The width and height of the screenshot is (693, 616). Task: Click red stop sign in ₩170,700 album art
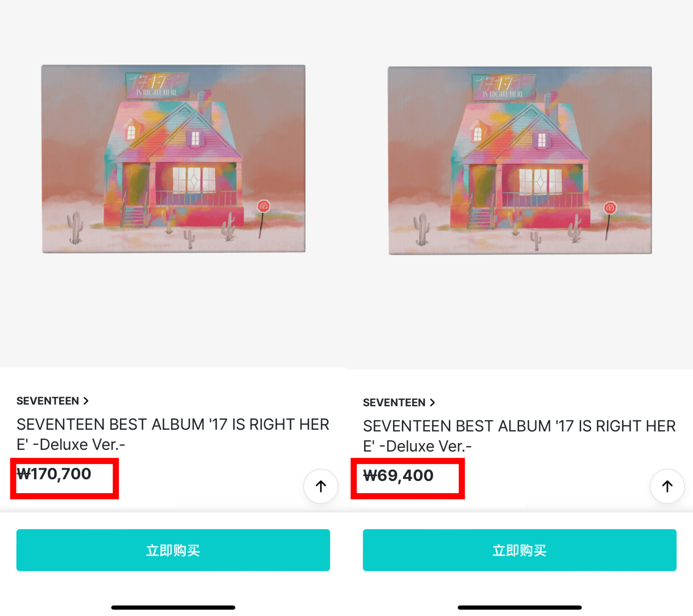[264, 206]
